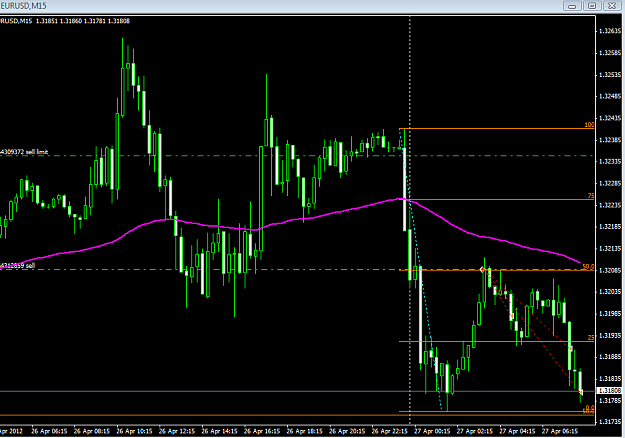Click the 1.32535 price axis label

click(x=610, y=75)
